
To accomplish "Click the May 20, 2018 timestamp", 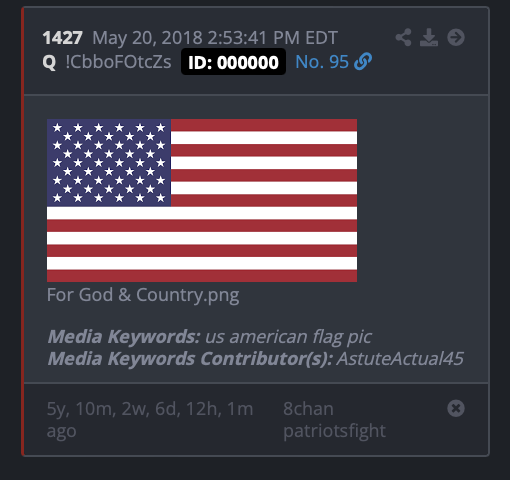I will [x=215, y=38].
